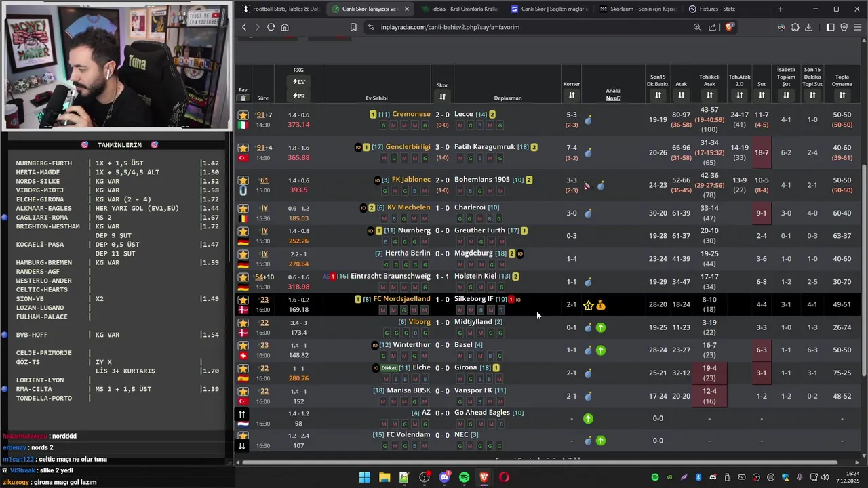Click the bomb icon in Elche row
868x488 pixels.
588,373
